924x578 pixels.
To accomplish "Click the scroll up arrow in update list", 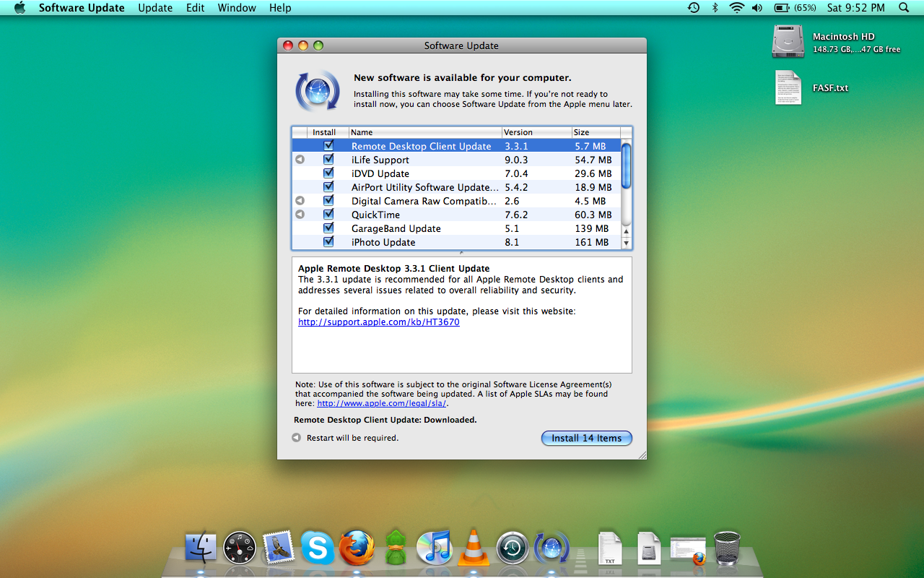I will [x=627, y=232].
